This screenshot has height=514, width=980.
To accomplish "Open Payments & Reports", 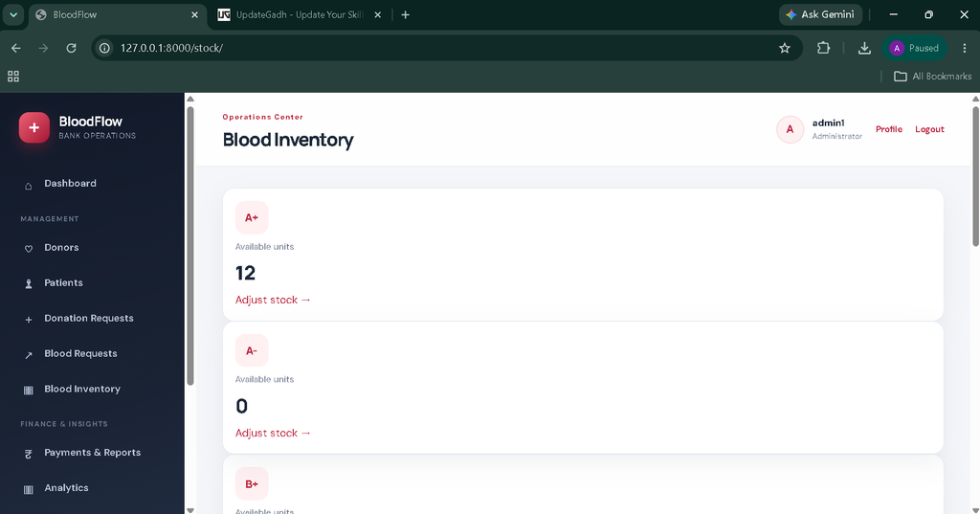I will pos(93,453).
